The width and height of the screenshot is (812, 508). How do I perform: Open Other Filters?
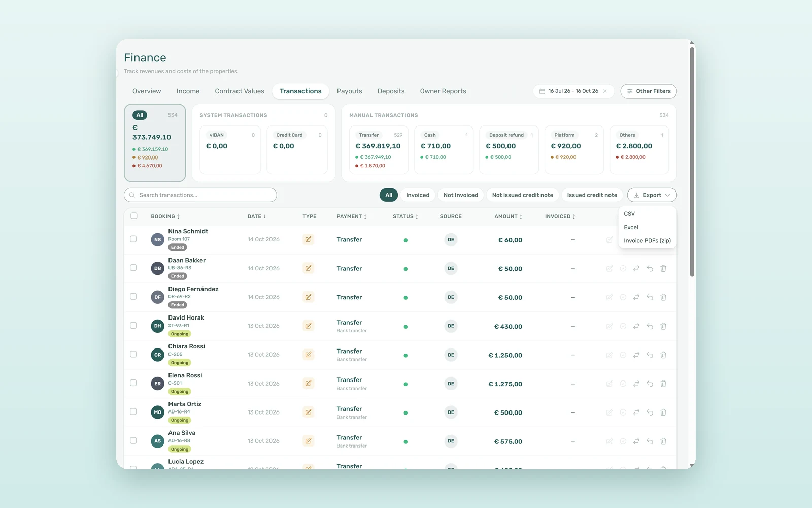[x=649, y=91]
